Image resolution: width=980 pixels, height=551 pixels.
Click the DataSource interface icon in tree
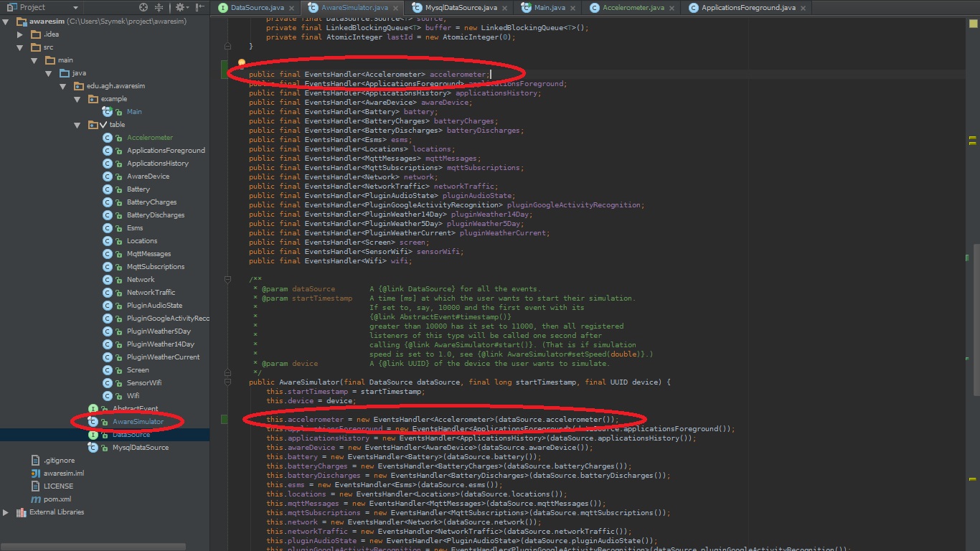(93, 435)
